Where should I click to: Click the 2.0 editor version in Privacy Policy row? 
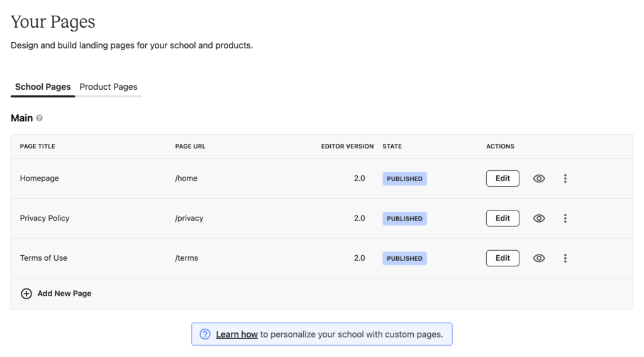point(359,218)
